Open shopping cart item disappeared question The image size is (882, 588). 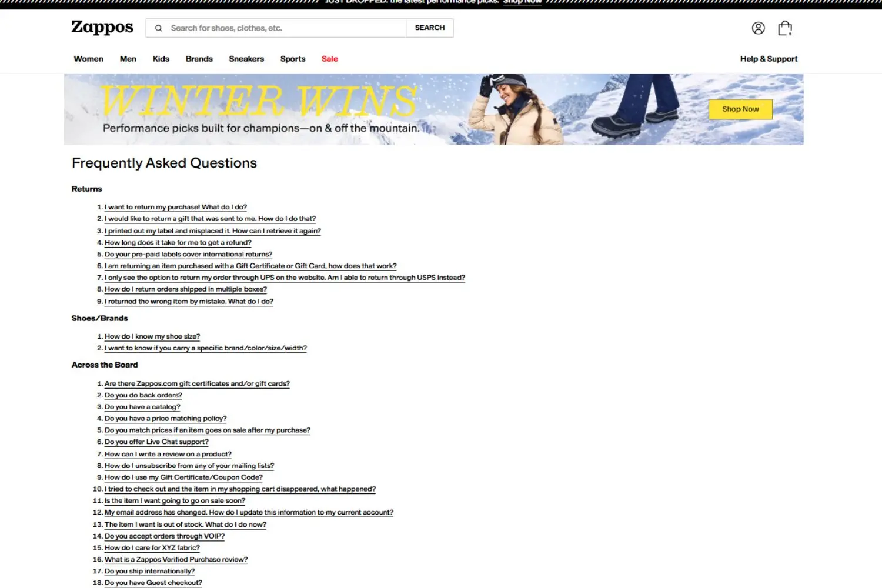(x=240, y=489)
